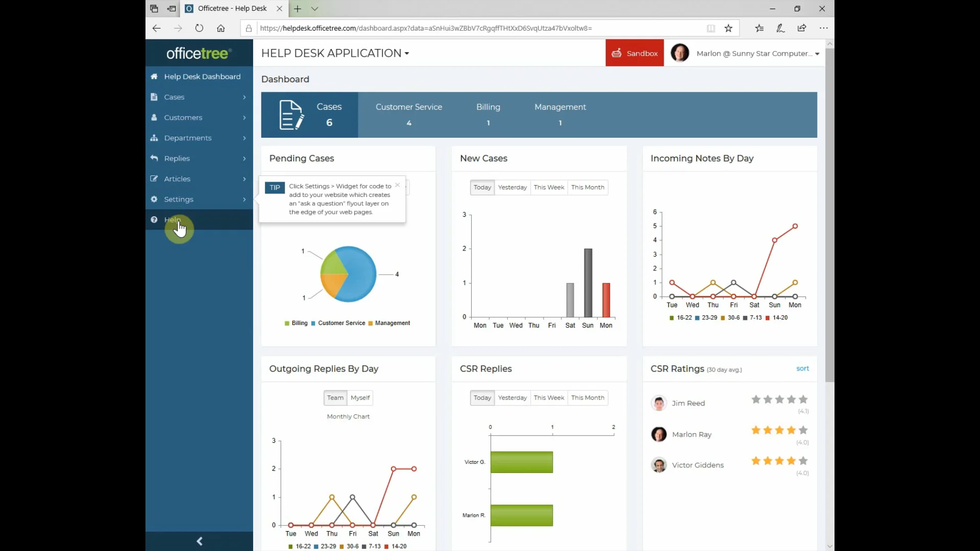This screenshot has height=551, width=980.
Task: Click the red Sandbox button
Action: click(634, 53)
